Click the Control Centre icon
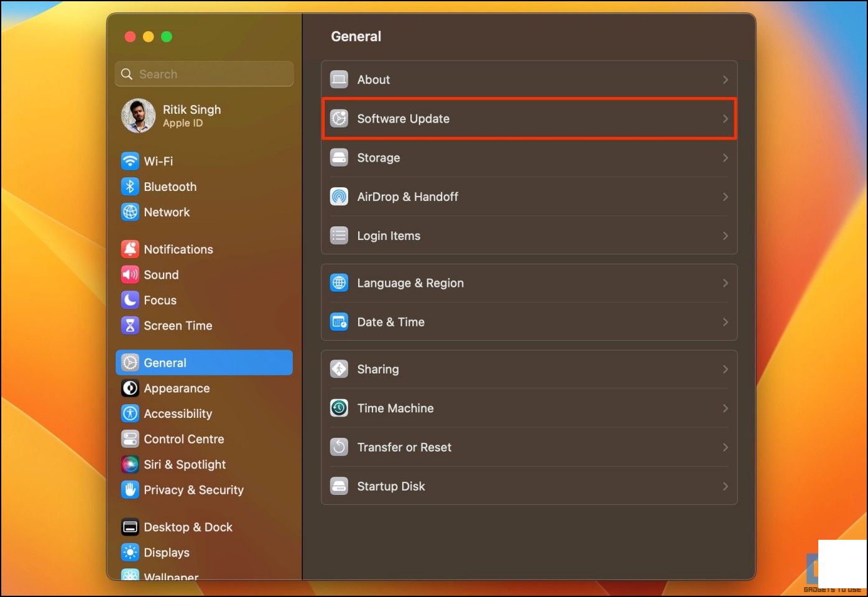 click(130, 439)
